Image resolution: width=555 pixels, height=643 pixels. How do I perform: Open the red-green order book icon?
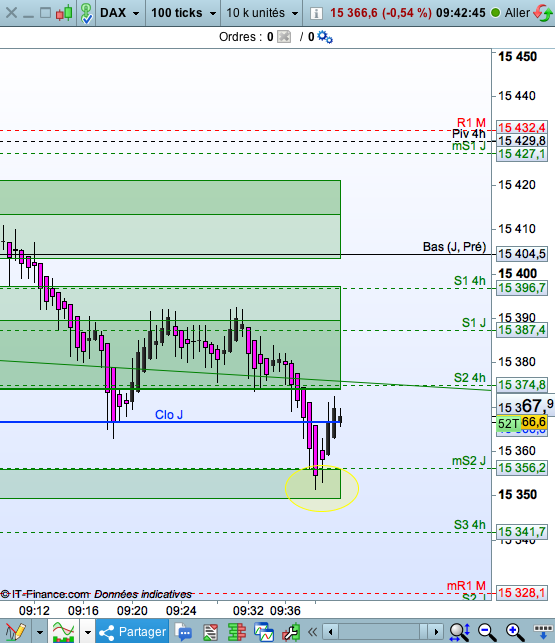237,632
